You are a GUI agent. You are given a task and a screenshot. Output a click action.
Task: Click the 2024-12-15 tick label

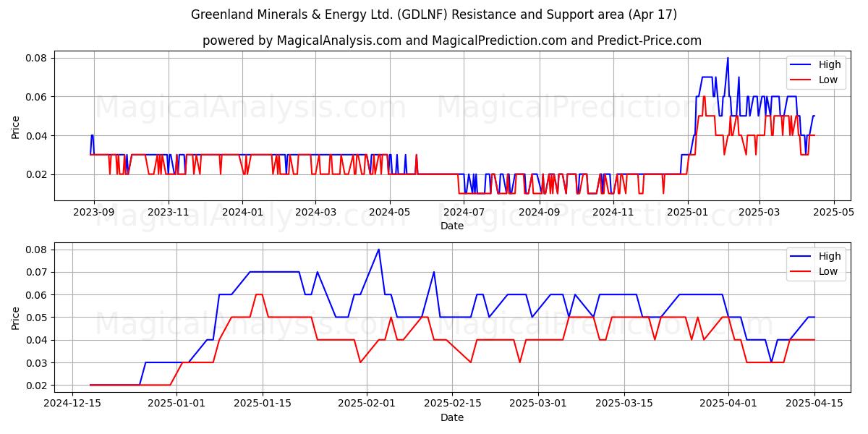pyautogui.click(x=72, y=404)
